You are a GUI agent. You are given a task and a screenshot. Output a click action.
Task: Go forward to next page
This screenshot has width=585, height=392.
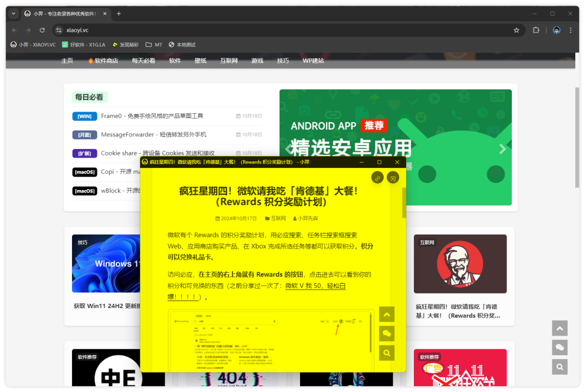click(x=28, y=30)
